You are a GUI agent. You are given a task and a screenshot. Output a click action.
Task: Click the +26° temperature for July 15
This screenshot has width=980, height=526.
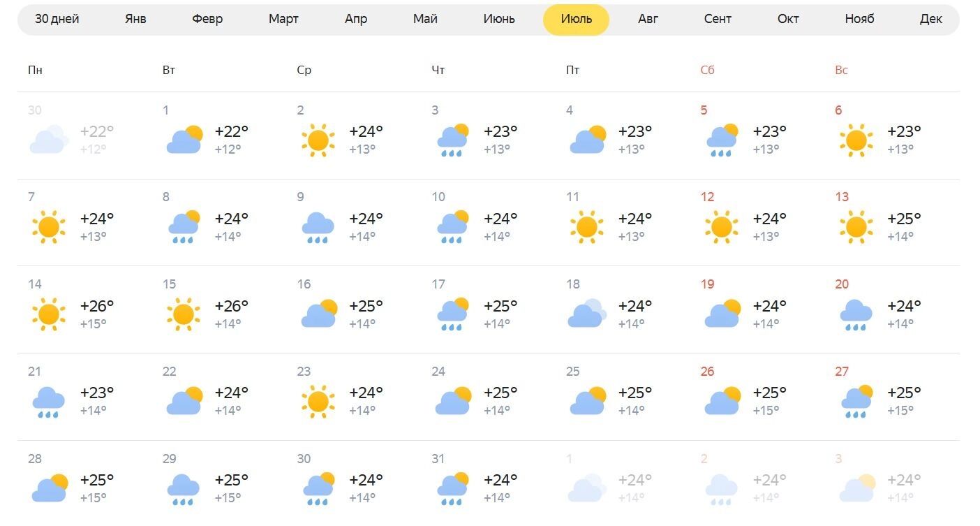(232, 306)
